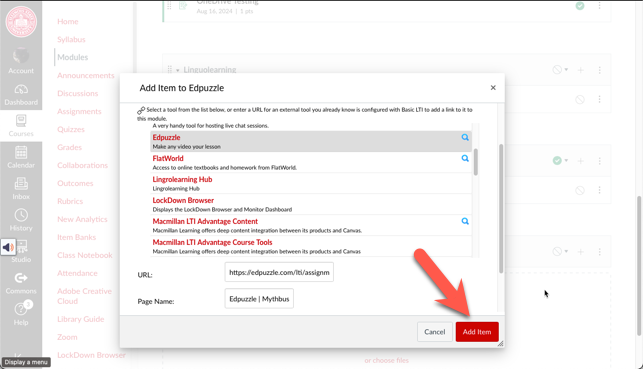Click the Add Item button

[x=477, y=332]
